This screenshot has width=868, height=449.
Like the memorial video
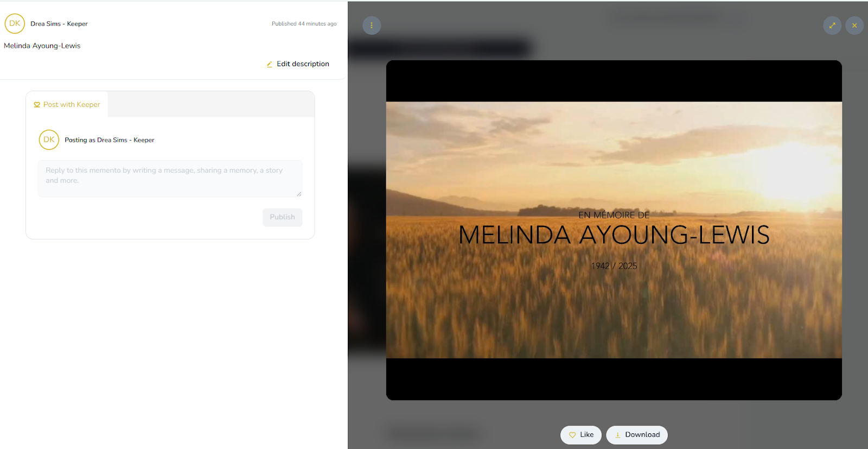point(580,435)
